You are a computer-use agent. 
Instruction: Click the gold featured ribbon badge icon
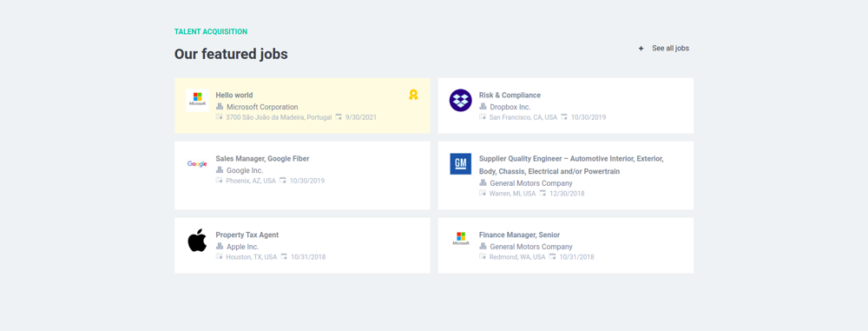point(413,95)
